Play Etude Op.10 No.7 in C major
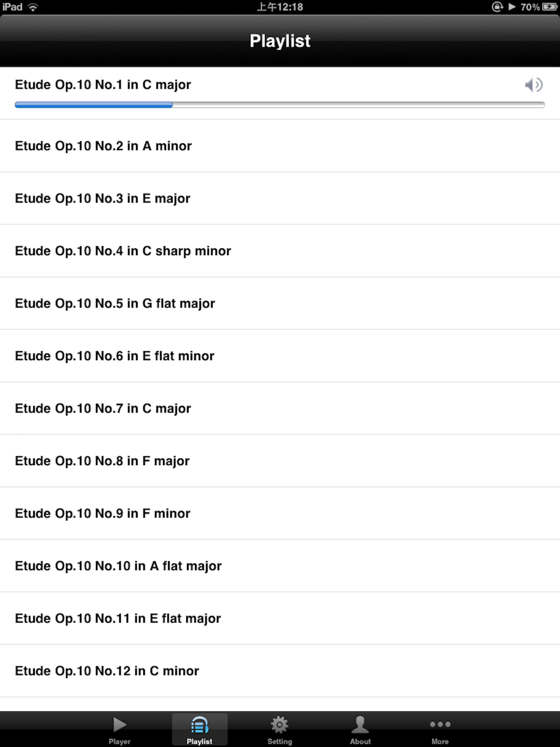The image size is (560, 747). click(103, 409)
